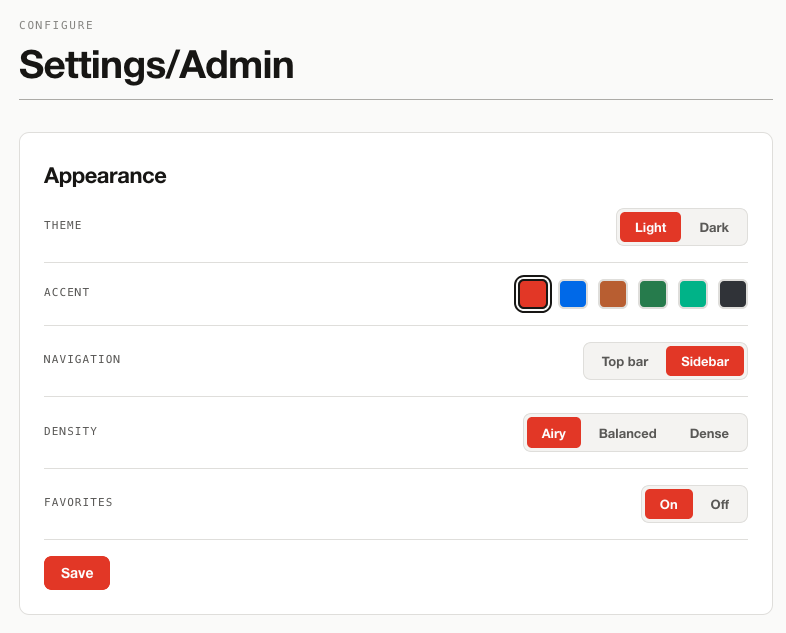Screen dimensions: 786x633
Task: Turn Favorites On
Action: click(669, 504)
